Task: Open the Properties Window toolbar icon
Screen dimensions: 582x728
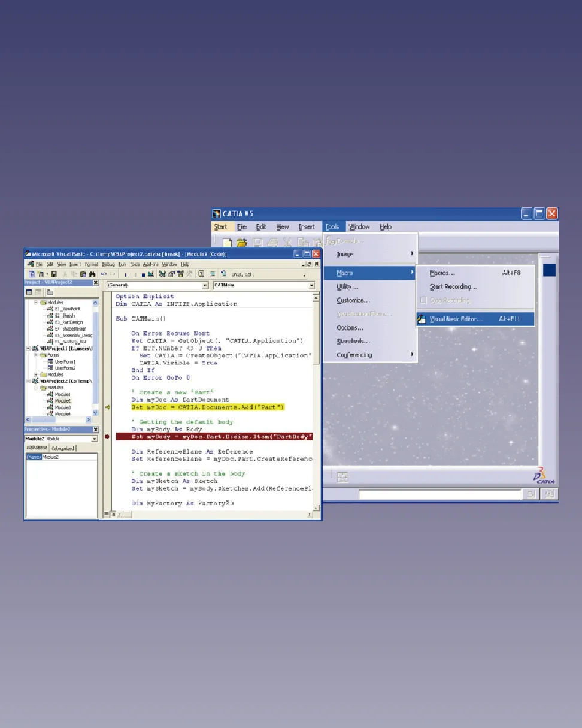Action: click(x=171, y=273)
